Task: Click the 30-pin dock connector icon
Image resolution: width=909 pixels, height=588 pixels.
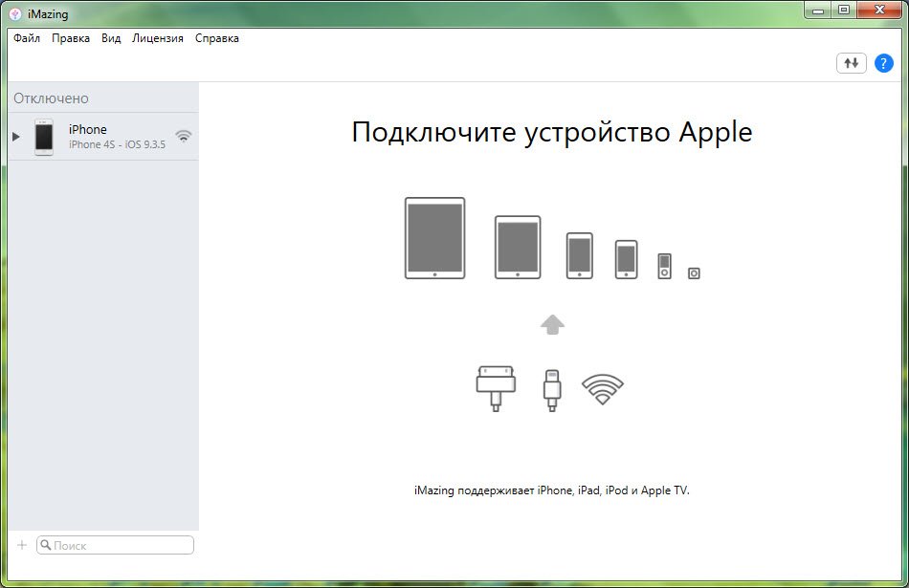Action: 496,388
